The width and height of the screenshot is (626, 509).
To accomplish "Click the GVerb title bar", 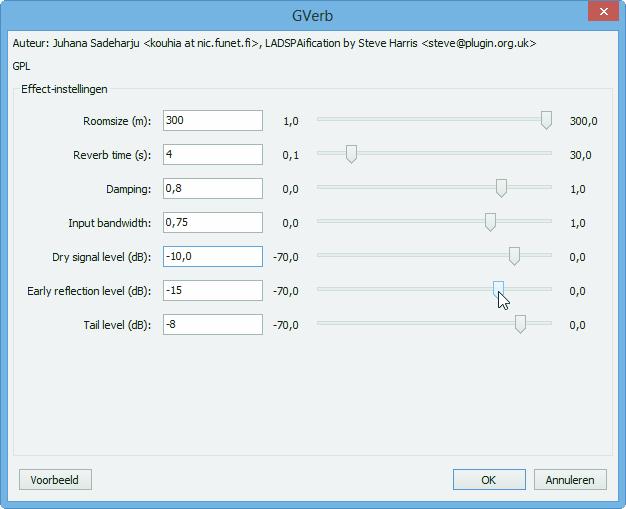I will [x=313, y=14].
